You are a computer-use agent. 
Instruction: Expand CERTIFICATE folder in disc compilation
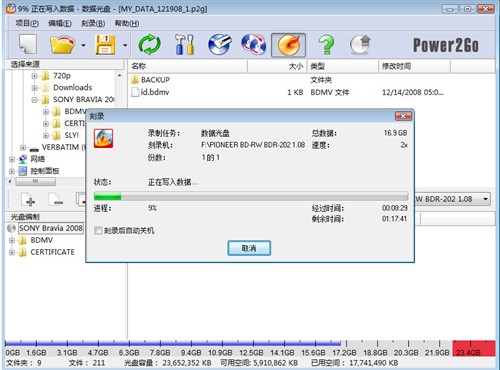click(12, 252)
